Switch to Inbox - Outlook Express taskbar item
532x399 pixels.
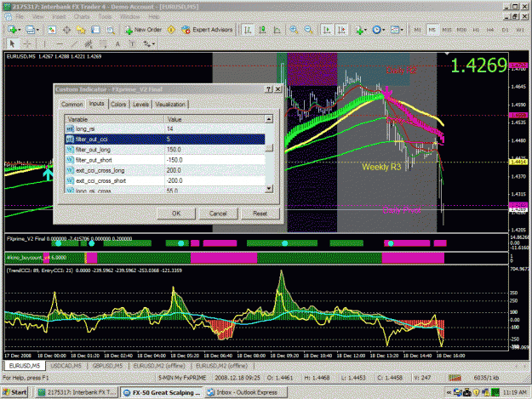pos(246,392)
